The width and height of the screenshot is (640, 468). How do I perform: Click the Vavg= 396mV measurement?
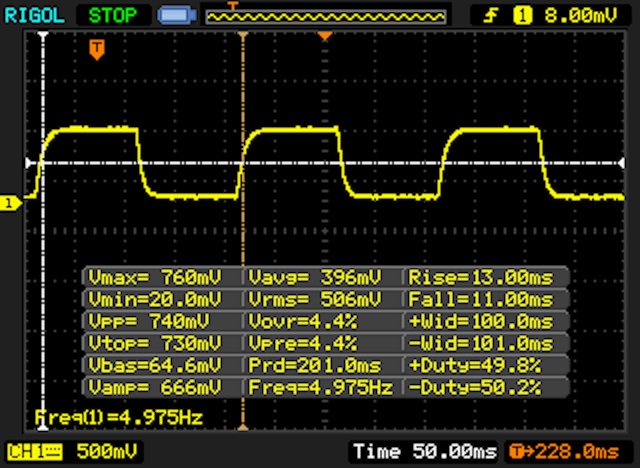(315, 277)
